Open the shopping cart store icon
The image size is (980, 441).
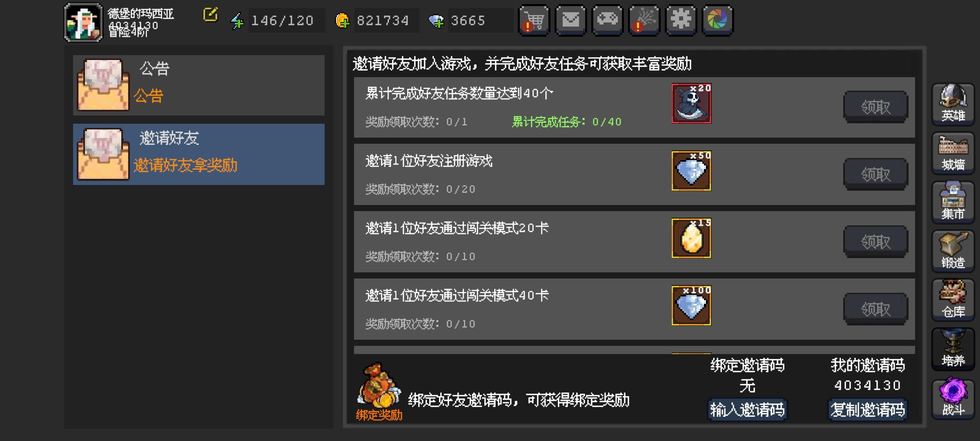click(534, 20)
